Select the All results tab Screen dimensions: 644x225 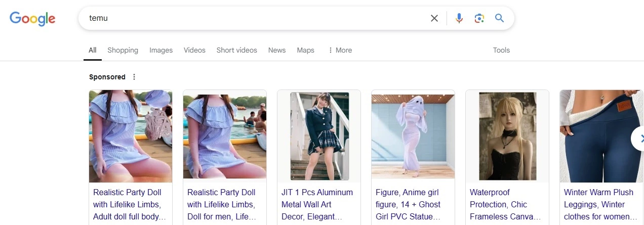[x=93, y=50]
